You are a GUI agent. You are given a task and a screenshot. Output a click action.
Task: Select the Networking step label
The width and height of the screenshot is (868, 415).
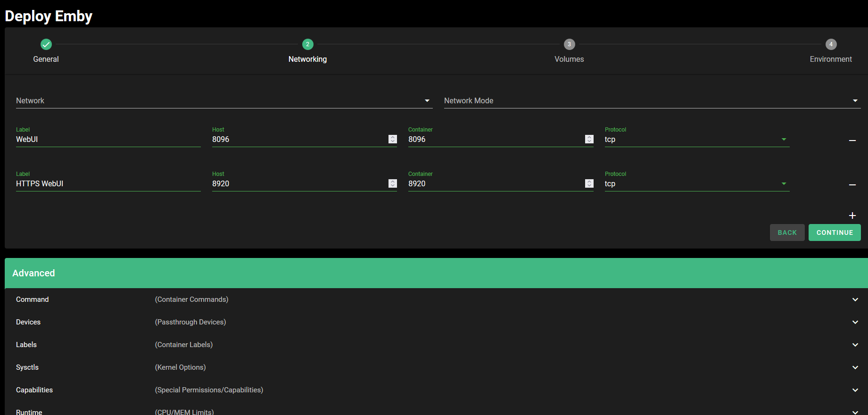[307, 59]
